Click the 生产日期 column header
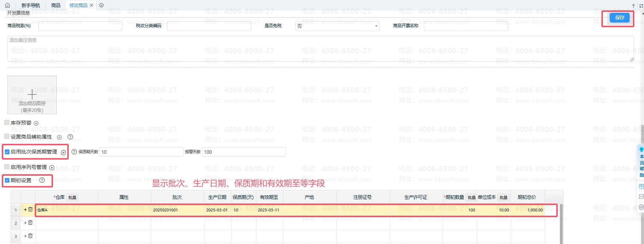The image size is (644, 244). coord(218,197)
